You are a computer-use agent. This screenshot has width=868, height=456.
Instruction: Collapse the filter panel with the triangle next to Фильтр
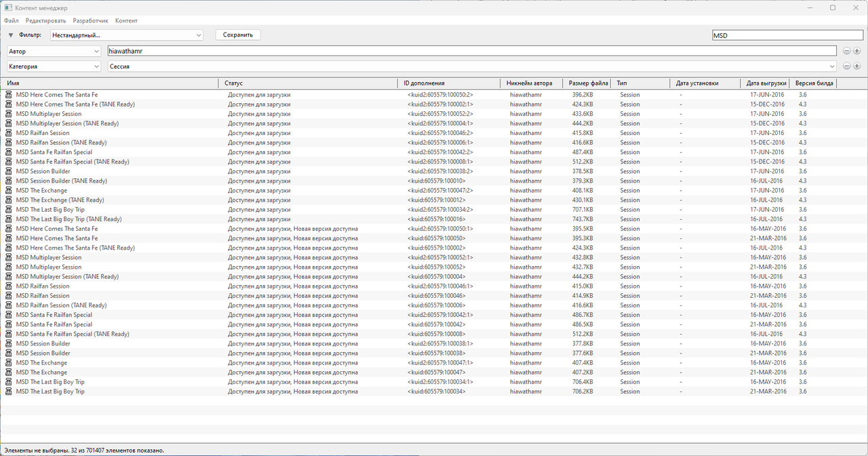pos(11,35)
